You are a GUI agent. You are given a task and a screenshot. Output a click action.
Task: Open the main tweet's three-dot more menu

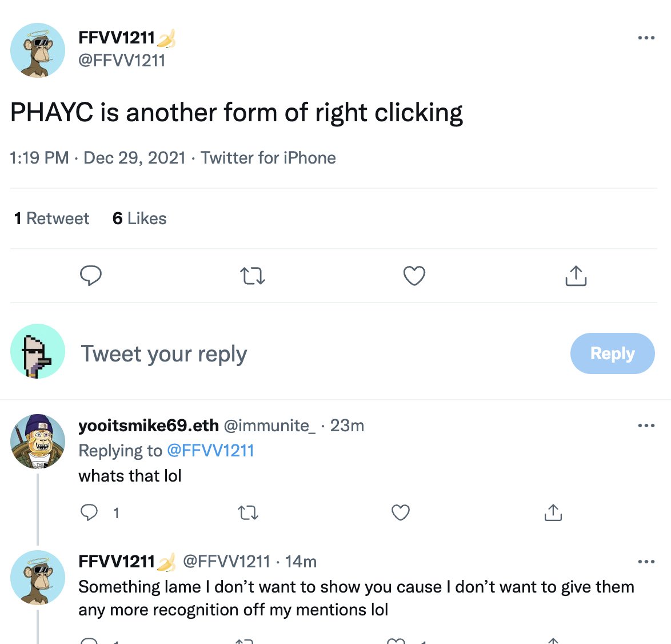click(x=646, y=38)
